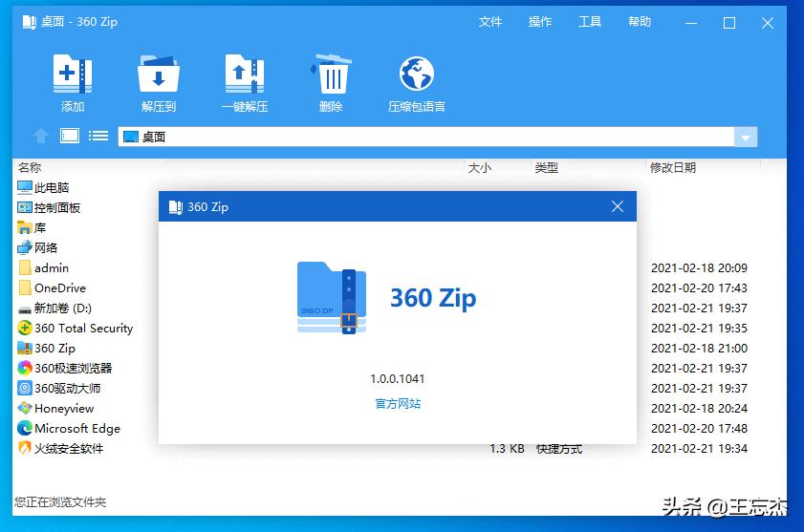This screenshot has height=532, width=804.
Task: Switch to large icon view mode
Action: coord(70,136)
